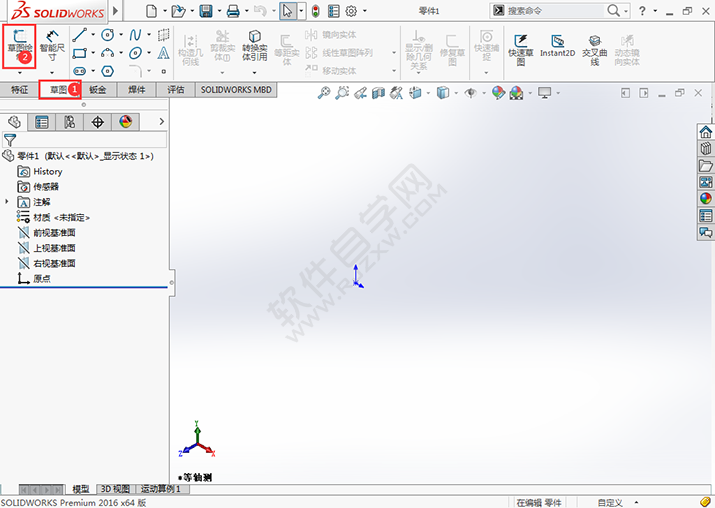The height and width of the screenshot is (508, 715).
Task: Select the Line sketch tool
Action: [80, 35]
